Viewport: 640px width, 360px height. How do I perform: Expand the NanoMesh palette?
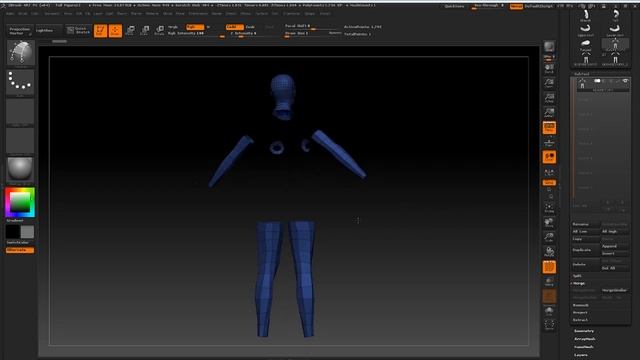[584, 347]
